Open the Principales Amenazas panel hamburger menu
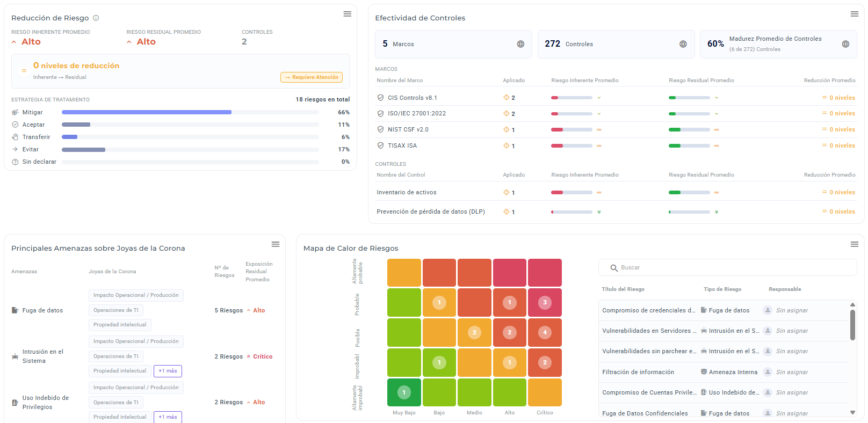Image resolution: width=868 pixels, height=423 pixels. [x=276, y=244]
